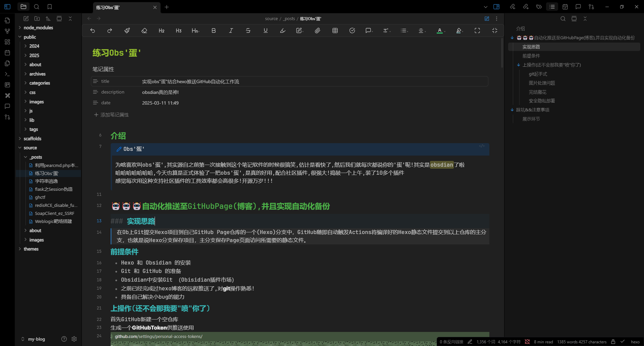
Task: Open the font color picker
Action: pos(440,31)
